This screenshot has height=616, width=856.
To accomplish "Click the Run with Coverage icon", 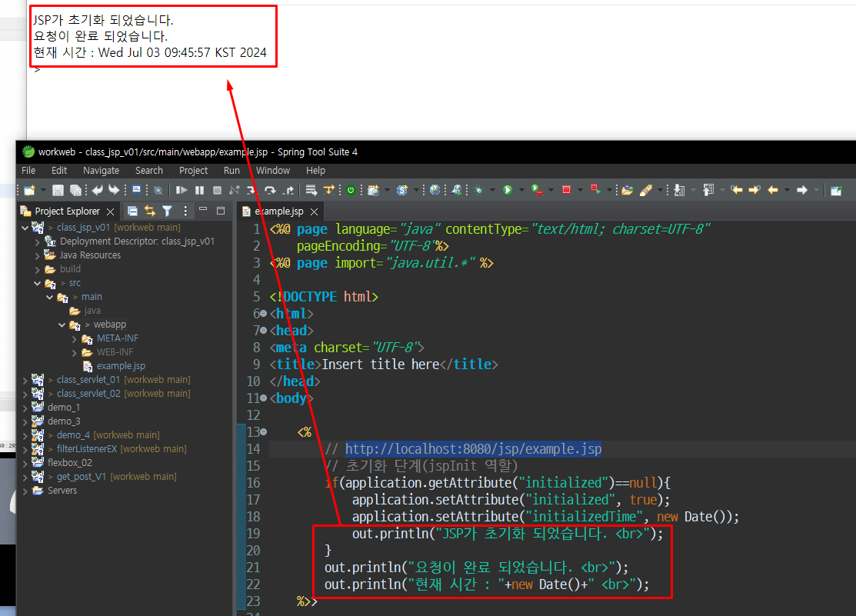I will pos(537,190).
